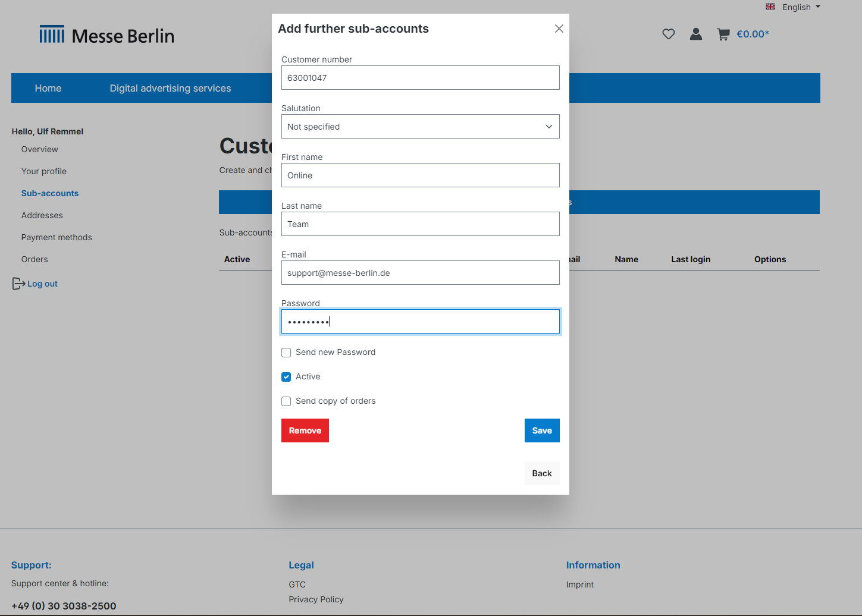Image resolution: width=862 pixels, height=616 pixels.
Task: Go to Payment methods in sidebar
Action: point(57,237)
